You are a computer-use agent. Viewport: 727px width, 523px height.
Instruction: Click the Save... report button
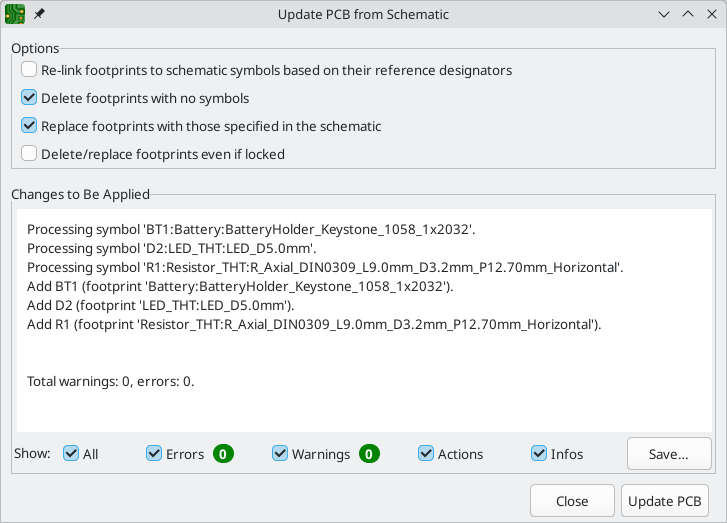coord(669,454)
